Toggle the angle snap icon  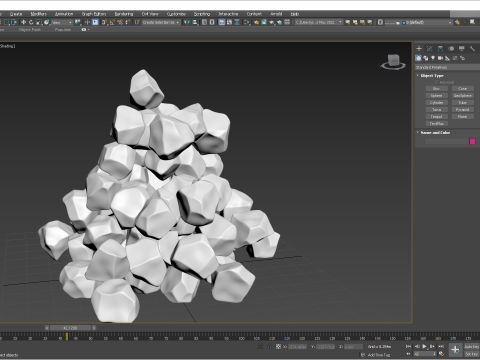point(112,22)
